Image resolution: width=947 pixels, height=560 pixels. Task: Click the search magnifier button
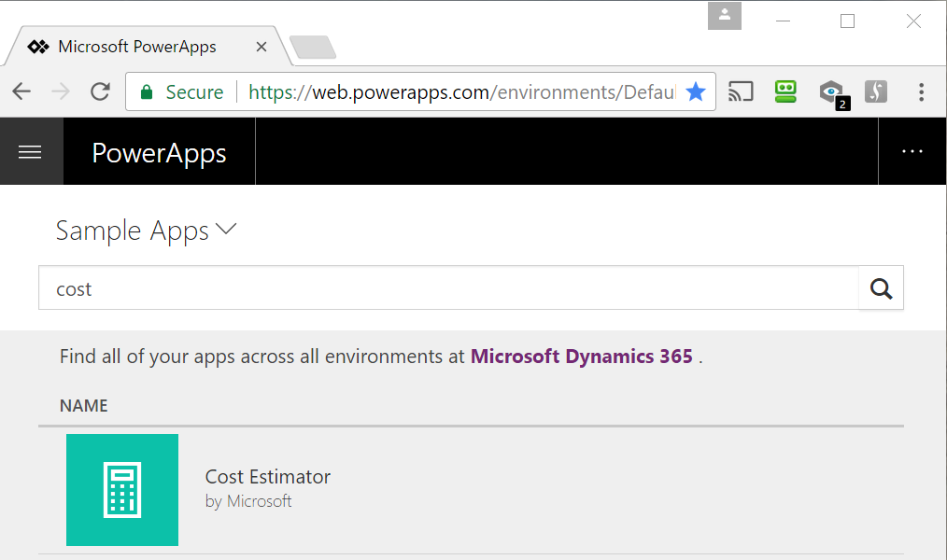882,288
